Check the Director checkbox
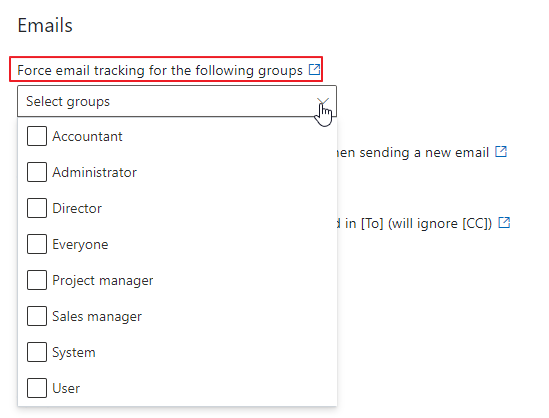The height and width of the screenshot is (418, 549). point(37,208)
